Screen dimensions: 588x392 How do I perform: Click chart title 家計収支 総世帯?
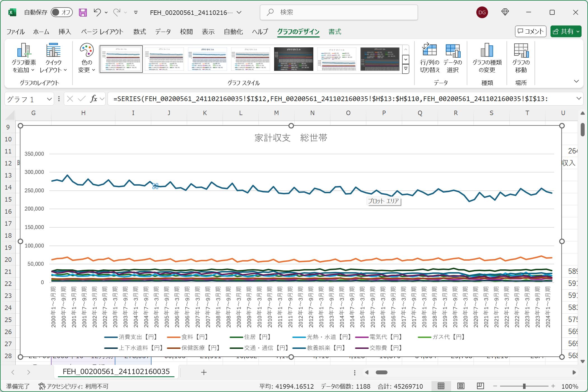point(291,138)
